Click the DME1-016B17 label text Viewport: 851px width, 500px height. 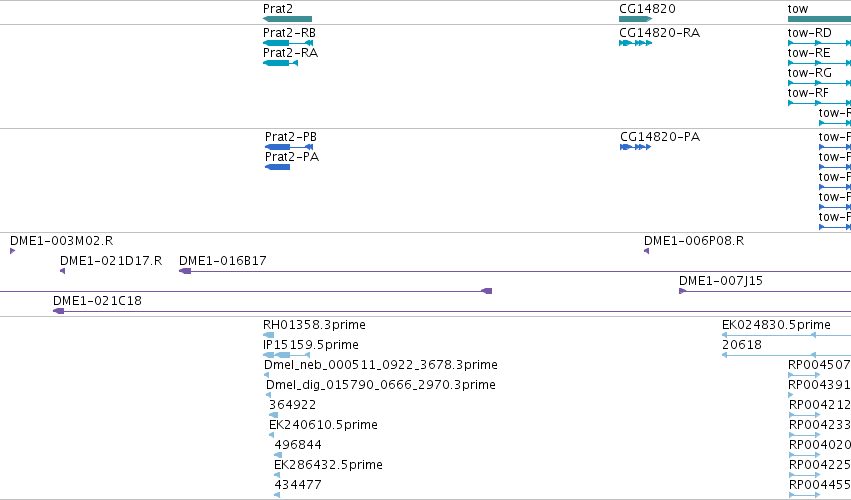point(223,261)
